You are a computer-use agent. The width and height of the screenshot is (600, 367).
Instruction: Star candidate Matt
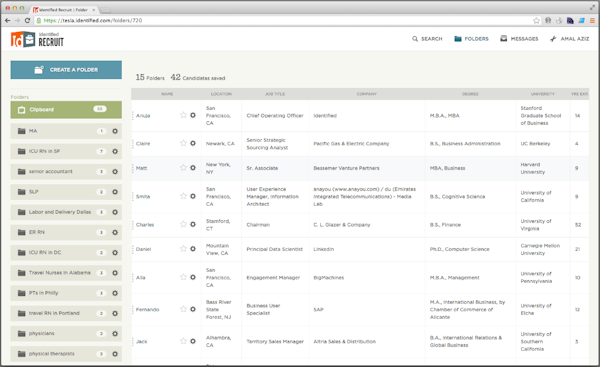tap(183, 168)
